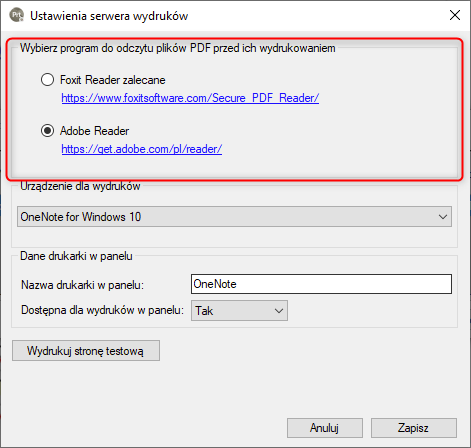Click the arrow on the Tak combo box
Viewport: 471px width, 448px height.
[279, 311]
